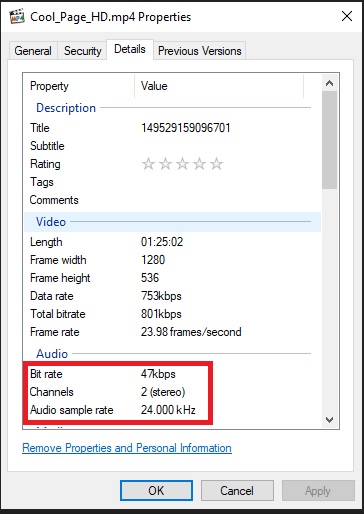The height and width of the screenshot is (515, 364).
Task: Set rating to two stars
Action: click(x=165, y=164)
